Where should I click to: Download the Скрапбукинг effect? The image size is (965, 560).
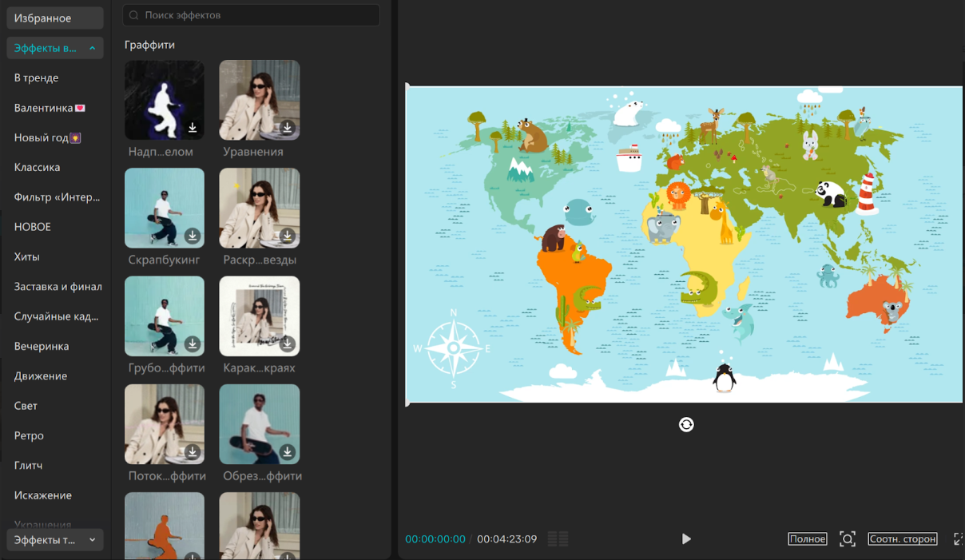pyautogui.click(x=193, y=236)
